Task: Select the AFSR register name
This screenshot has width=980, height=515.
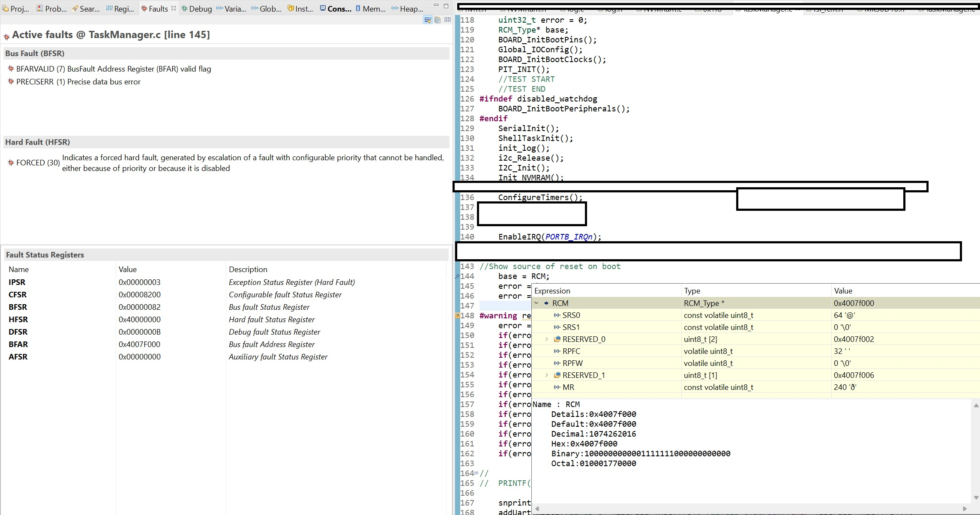Action: (x=18, y=357)
